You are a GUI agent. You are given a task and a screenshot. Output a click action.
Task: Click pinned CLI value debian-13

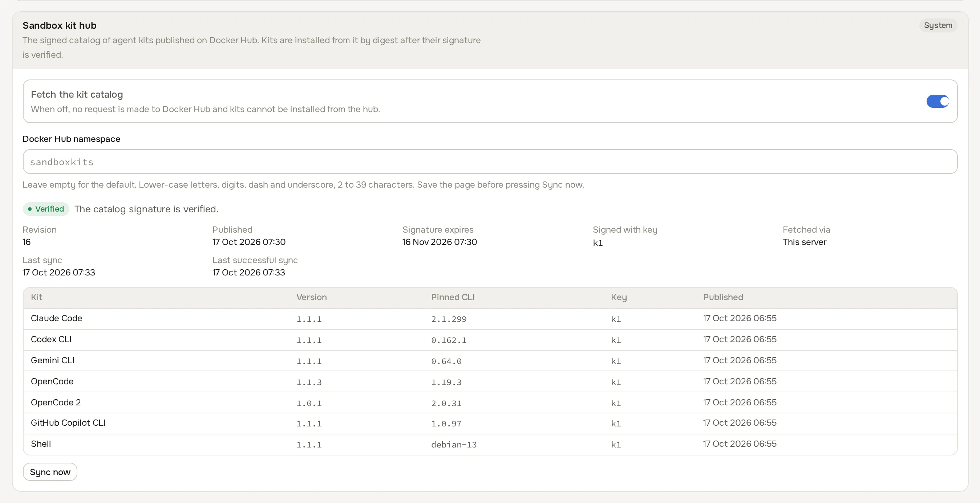[x=453, y=445]
